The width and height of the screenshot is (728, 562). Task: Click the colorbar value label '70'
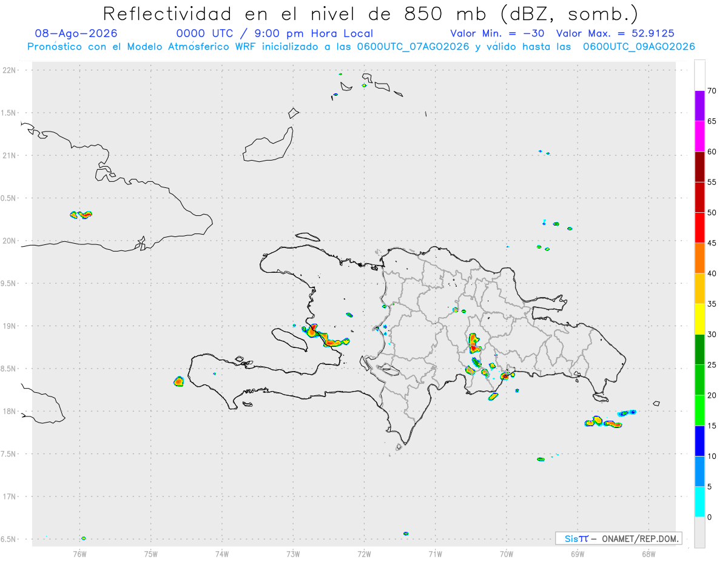(712, 91)
